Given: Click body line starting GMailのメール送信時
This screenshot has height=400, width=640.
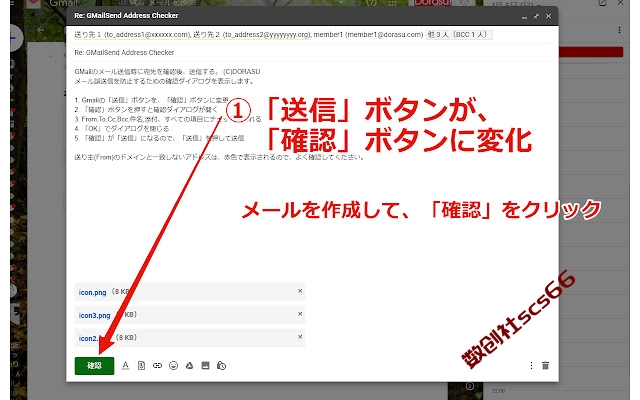Looking at the screenshot, I should tap(167, 71).
